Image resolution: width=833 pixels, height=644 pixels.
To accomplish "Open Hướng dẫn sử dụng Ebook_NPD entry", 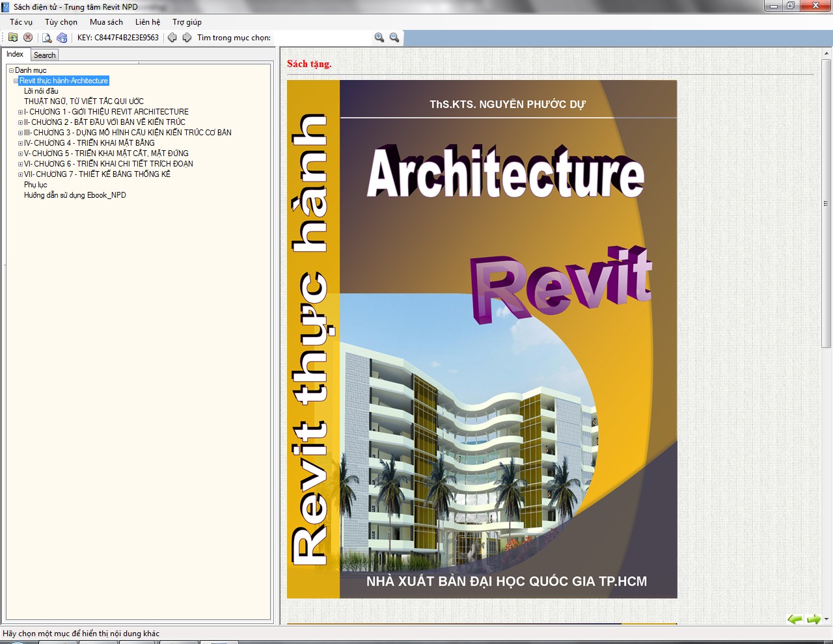I will point(75,195).
